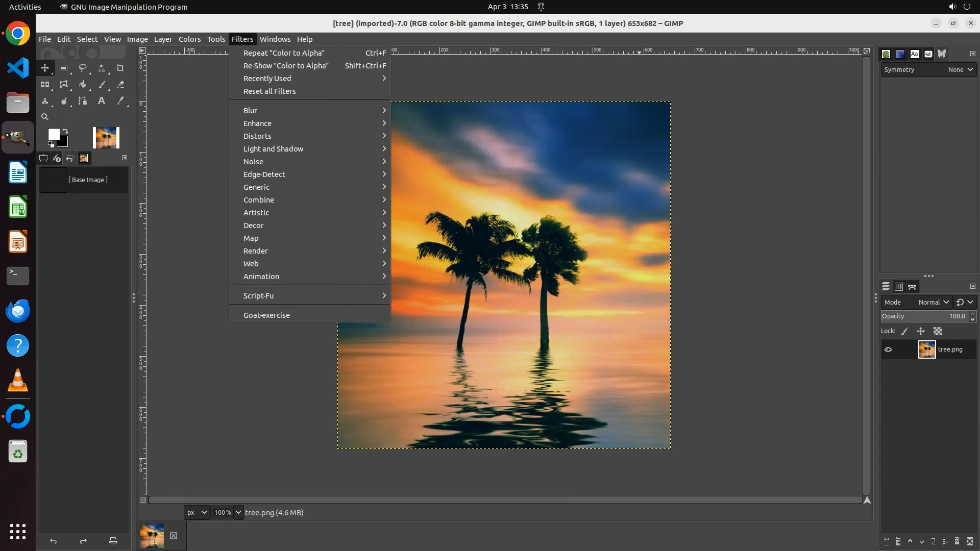
Task: Select the Paintbrush tool
Action: tap(102, 85)
